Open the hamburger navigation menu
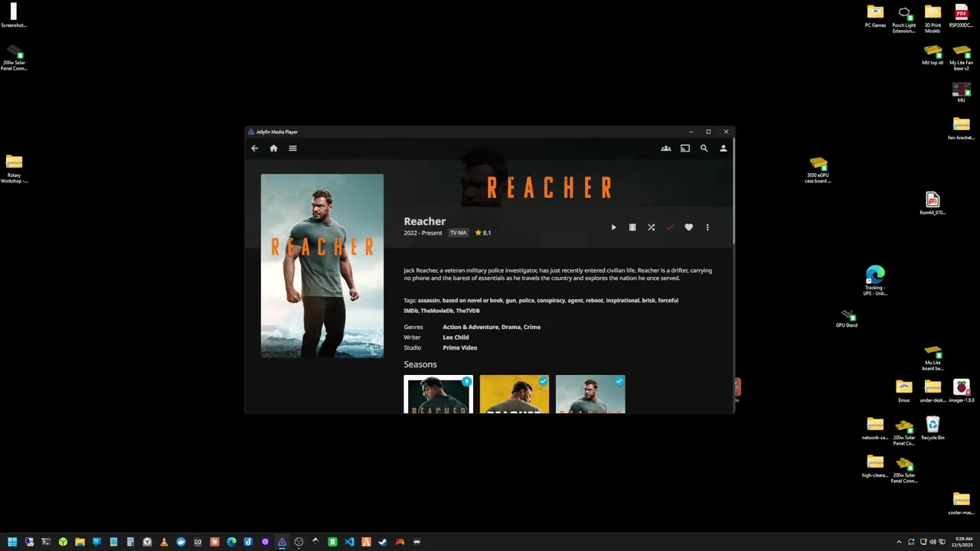Image resolution: width=980 pixels, height=551 pixels. coord(292,148)
